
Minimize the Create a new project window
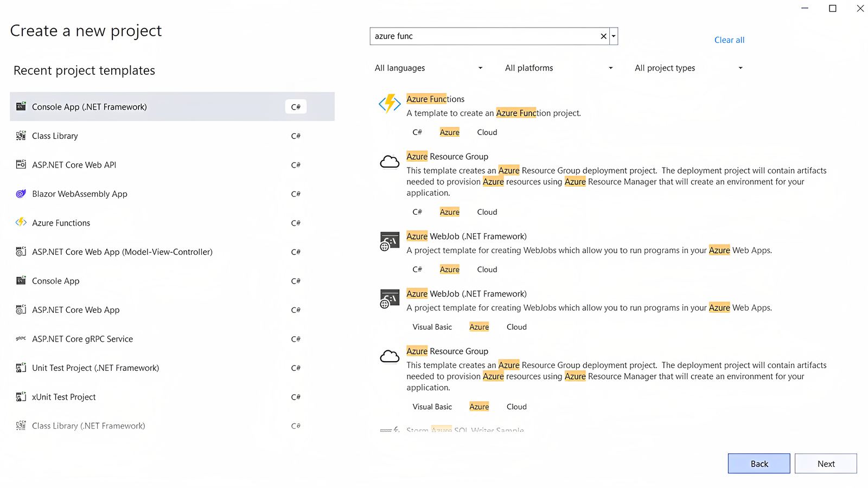pos(805,8)
